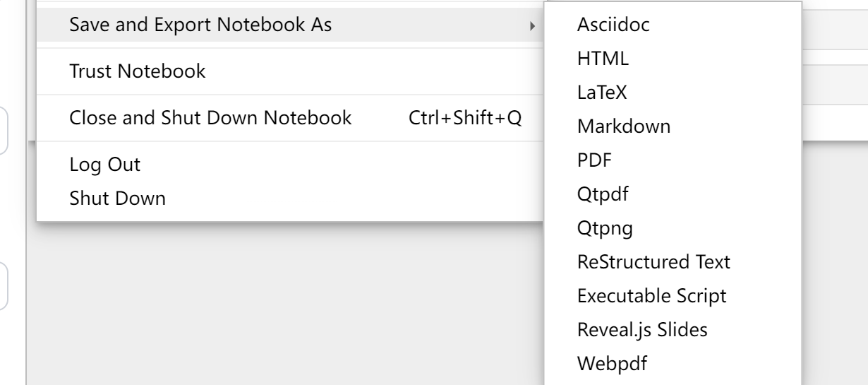Click the lower partially visible left sidebar button
The image size is (868, 385).
[x=4, y=286]
